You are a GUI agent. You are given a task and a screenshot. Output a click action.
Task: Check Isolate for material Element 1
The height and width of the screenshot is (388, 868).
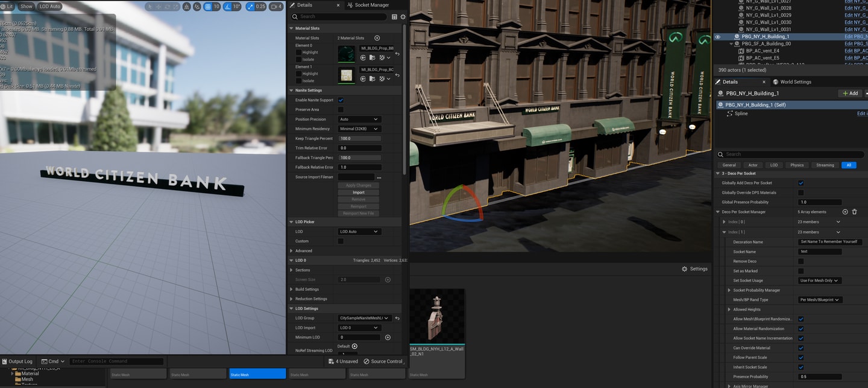298,81
